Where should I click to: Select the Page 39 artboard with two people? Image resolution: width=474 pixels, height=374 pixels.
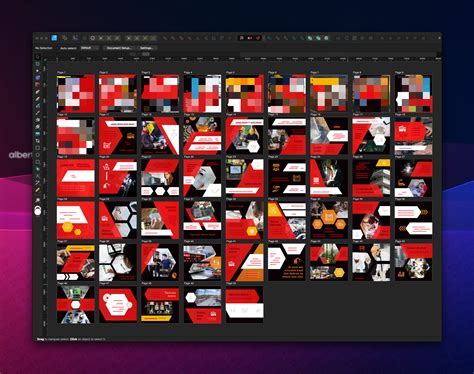160,263
